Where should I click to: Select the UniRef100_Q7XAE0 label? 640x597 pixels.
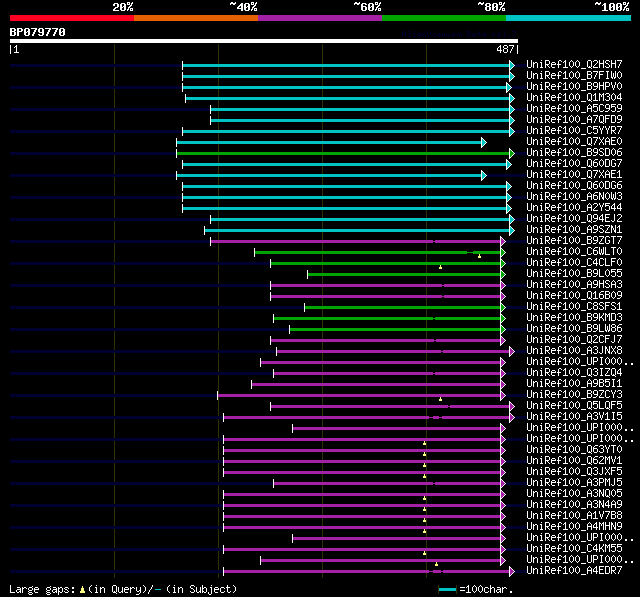(574, 142)
